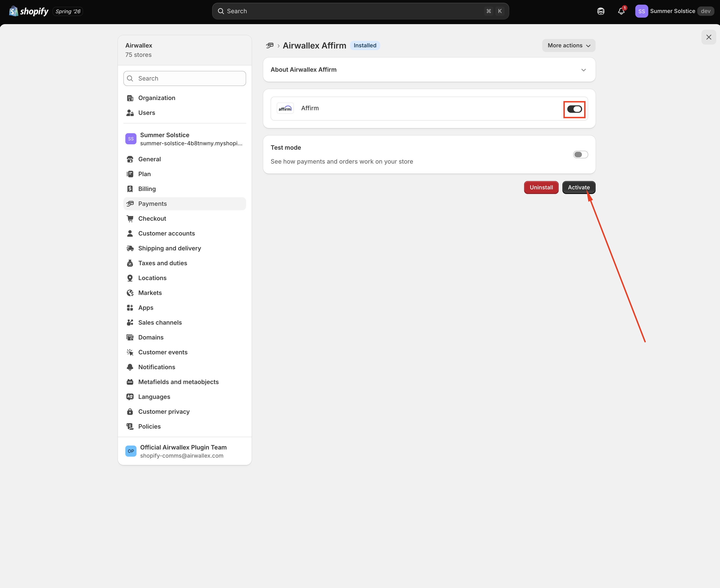Open the Sidekick assistant icon
This screenshot has height=588, width=720.
coord(601,11)
